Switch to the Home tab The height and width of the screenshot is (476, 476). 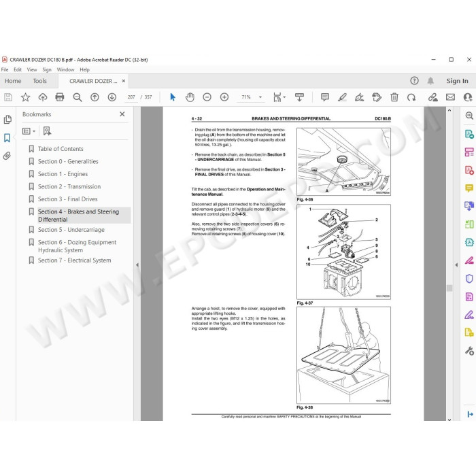click(13, 81)
